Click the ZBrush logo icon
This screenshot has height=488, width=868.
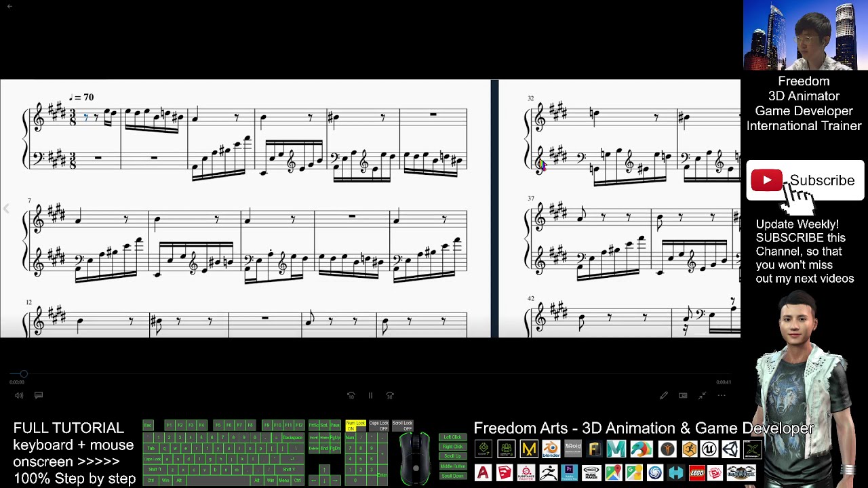[549, 472]
